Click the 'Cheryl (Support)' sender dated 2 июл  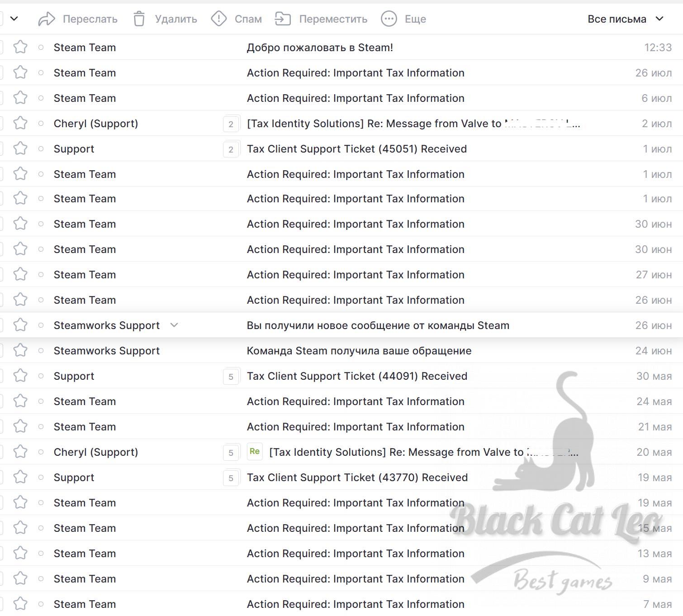click(x=96, y=124)
